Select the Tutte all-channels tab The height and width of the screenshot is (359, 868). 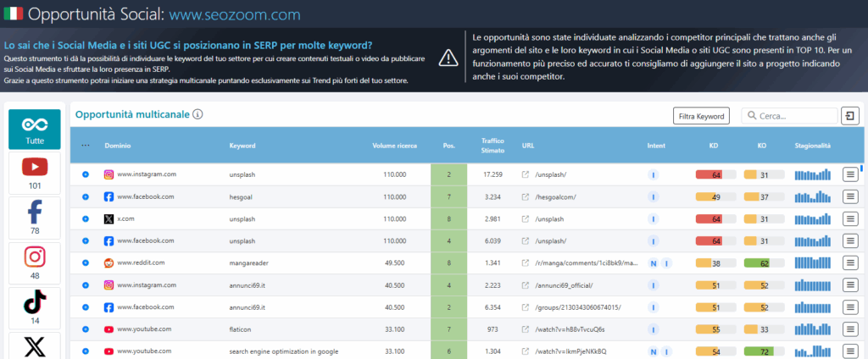[x=35, y=130]
